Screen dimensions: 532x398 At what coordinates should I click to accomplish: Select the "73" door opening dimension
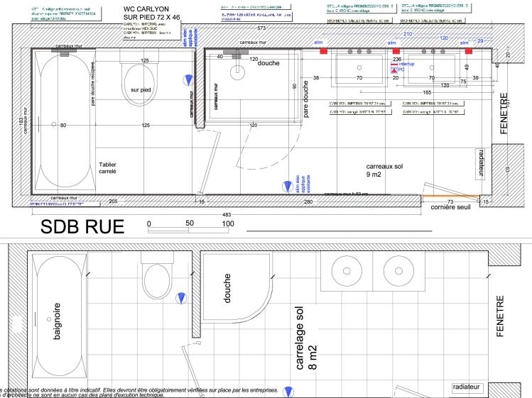(x=450, y=201)
